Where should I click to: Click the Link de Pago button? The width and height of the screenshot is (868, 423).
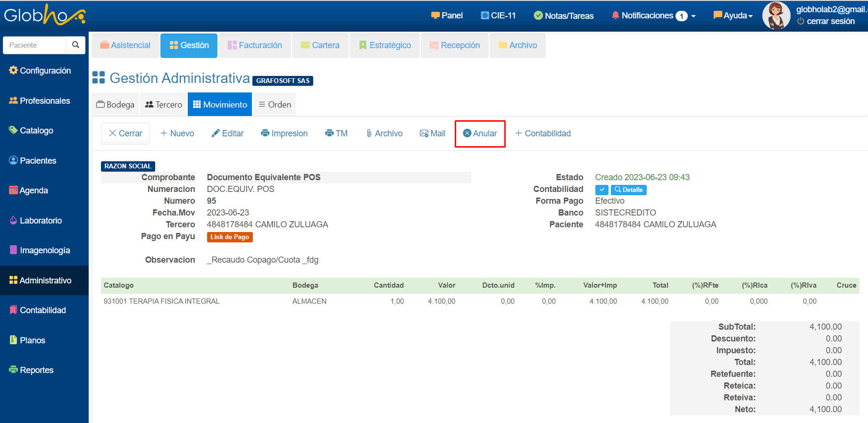pos(230,237)
